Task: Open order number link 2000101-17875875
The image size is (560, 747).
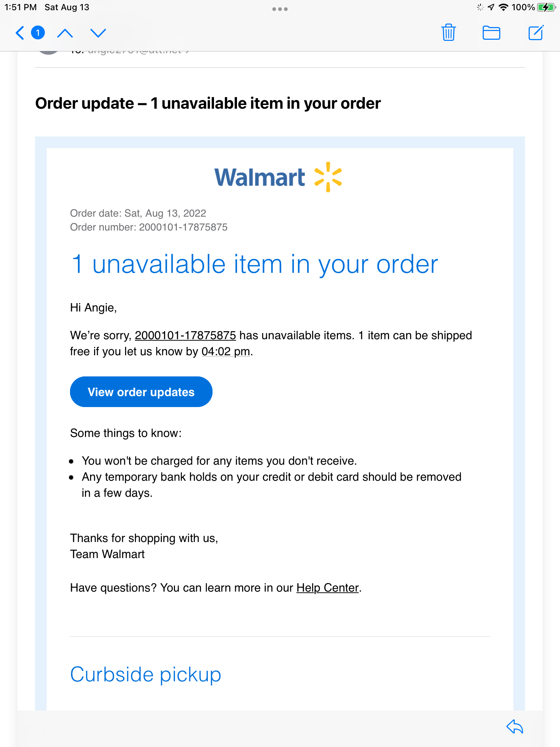Action: (x=186, y=335)
